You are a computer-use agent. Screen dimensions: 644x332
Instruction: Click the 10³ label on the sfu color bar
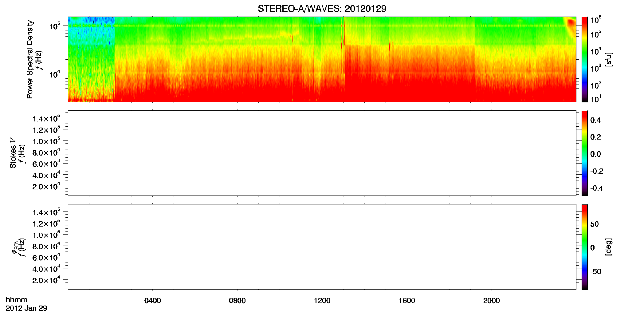(x=596, y=68)
